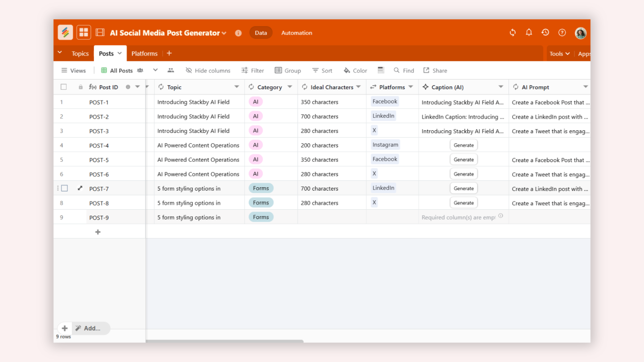
Task: Click the workspace grid icon in header
Action: pos(84,32)
